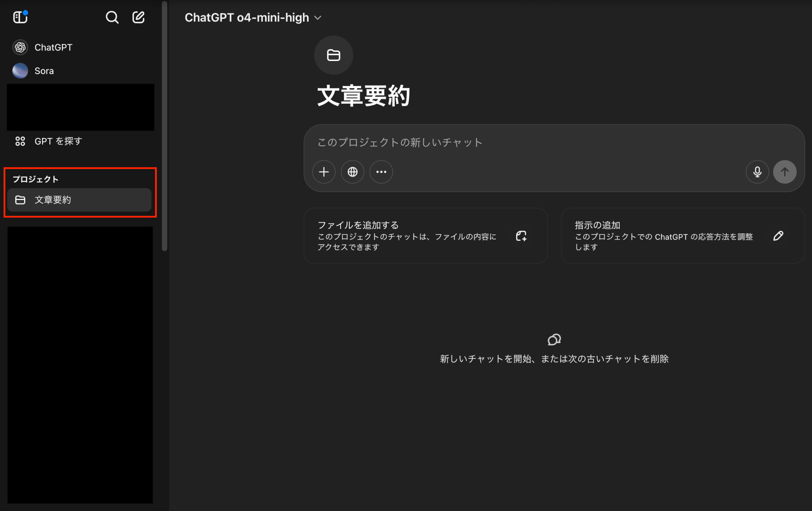This screenshot has width=812, height=511.
Task: Open the ChatGPT o4-mini-high model dropdown
Action: pyautogui.click(x=253, y=18)
